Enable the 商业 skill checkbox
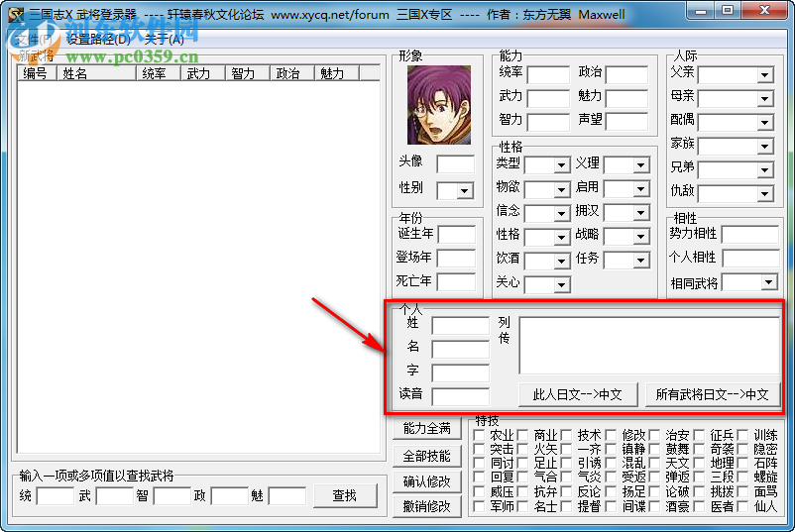The image size is (795, 532). pos(522,435)
